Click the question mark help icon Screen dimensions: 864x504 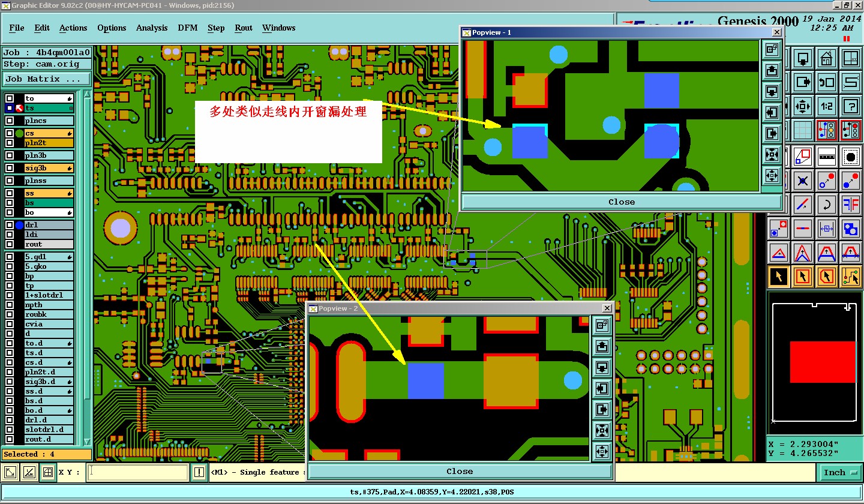850,106
